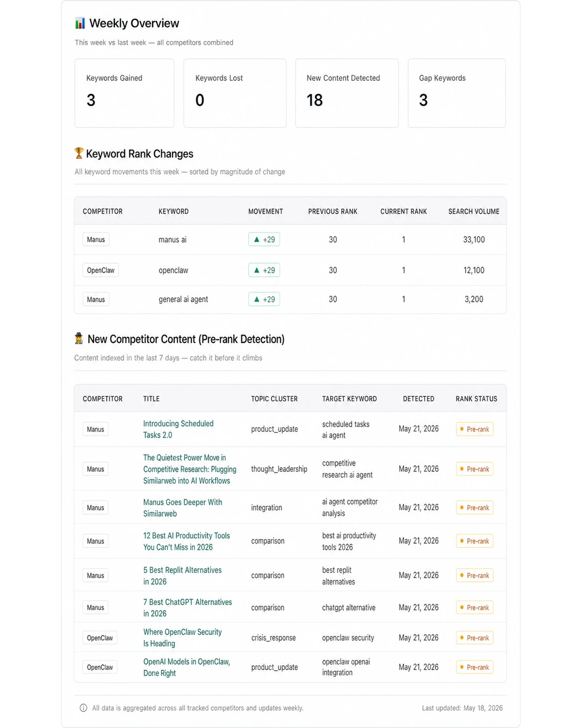Sort by the KEYWORD column header
The image size is (582, 728).
click(174, 211)
